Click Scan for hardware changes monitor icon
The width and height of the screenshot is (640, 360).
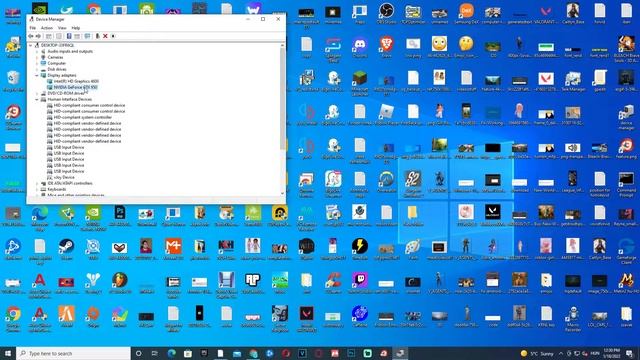click(87, 36)
